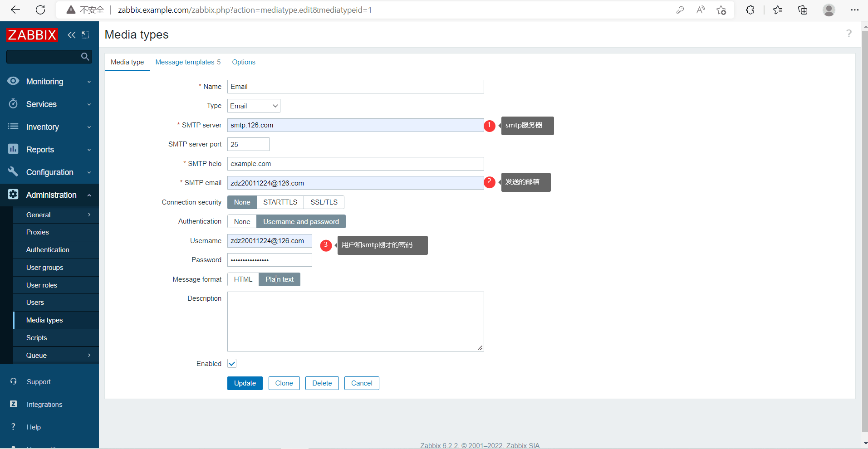Viewport: 868px width, 449px height.
Task: Click the Cancel button
Action: [362, 383]
